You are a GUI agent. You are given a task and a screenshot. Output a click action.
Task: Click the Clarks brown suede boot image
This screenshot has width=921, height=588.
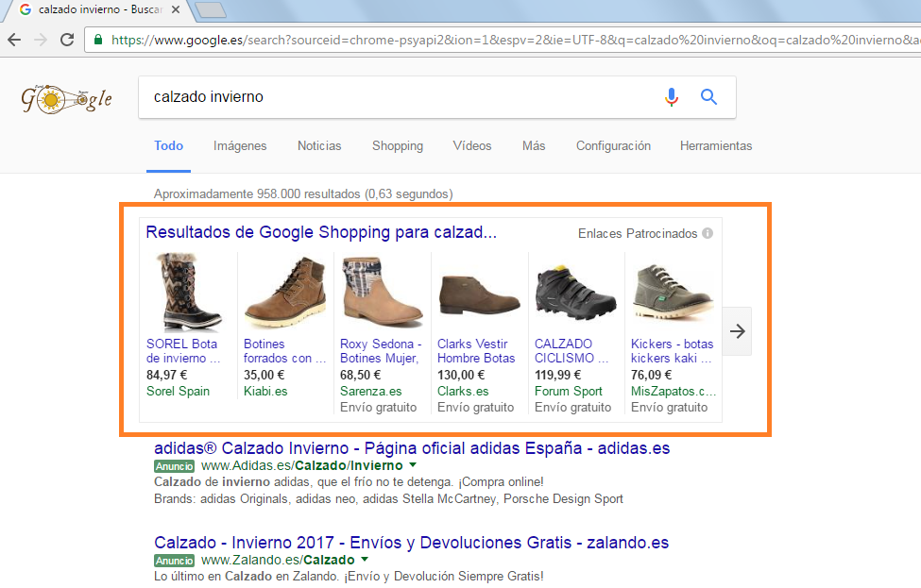pos(479,295)
